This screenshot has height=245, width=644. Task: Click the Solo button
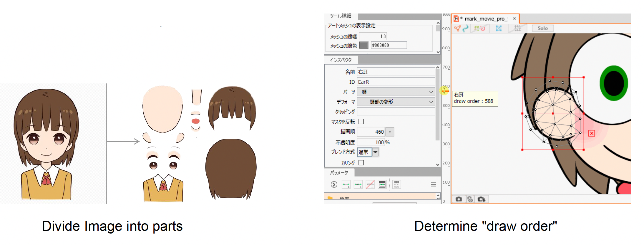coord(542,28)
